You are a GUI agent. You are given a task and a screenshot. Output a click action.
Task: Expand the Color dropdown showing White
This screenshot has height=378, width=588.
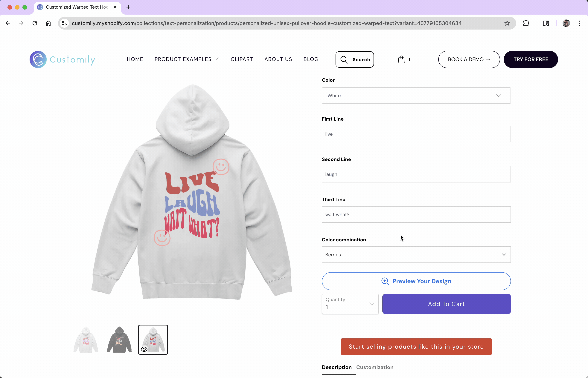416,96
